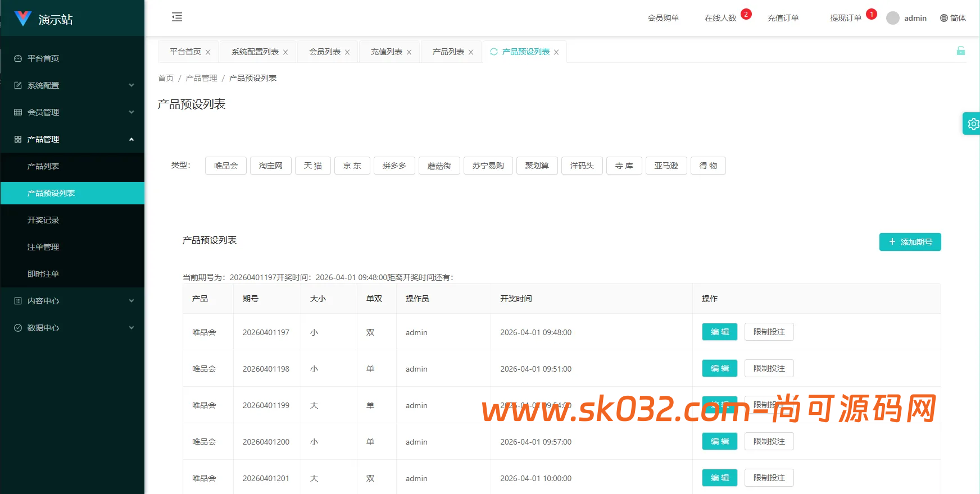
Task: Switch to the 产品列表 tab
Action: [x=448, y=52]
